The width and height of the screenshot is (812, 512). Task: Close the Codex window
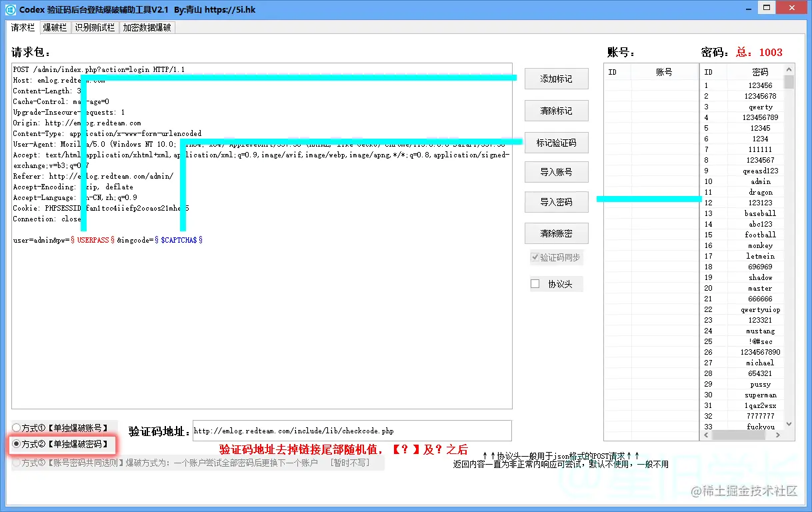coord(793,8)
